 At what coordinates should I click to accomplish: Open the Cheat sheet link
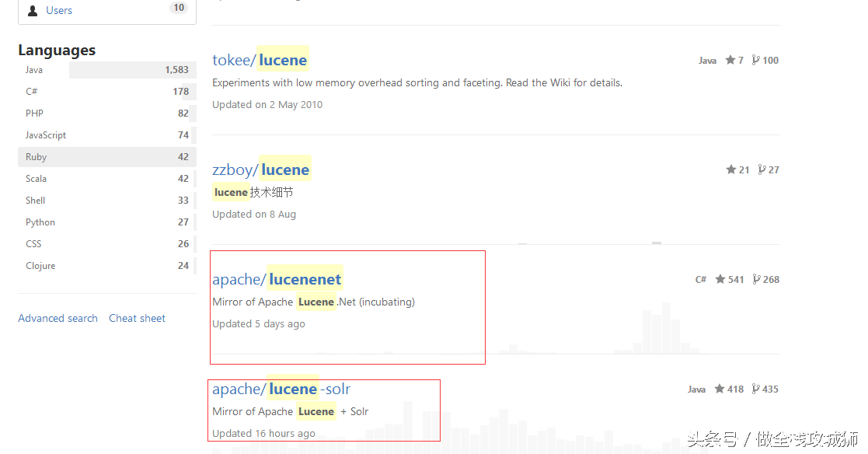coord(137,319)
